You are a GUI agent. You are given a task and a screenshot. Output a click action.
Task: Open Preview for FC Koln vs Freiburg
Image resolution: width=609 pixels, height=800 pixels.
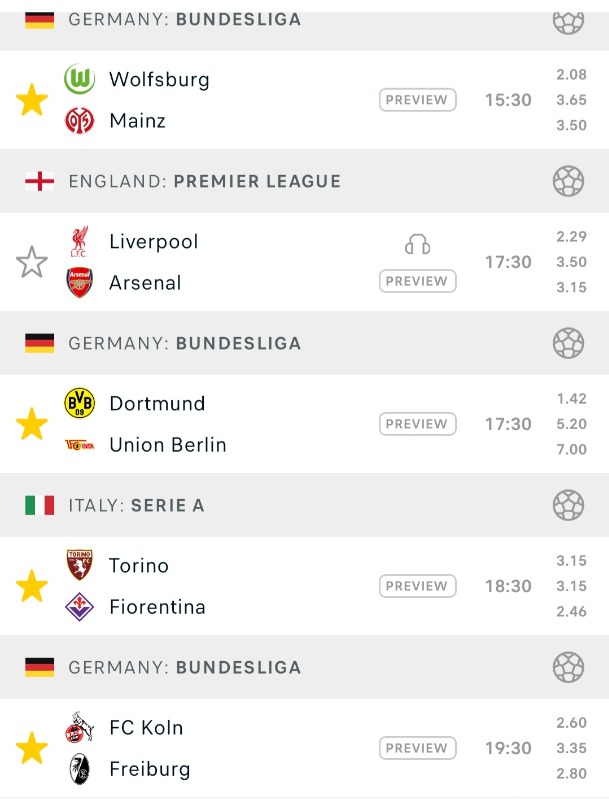[x=417, y=748]
